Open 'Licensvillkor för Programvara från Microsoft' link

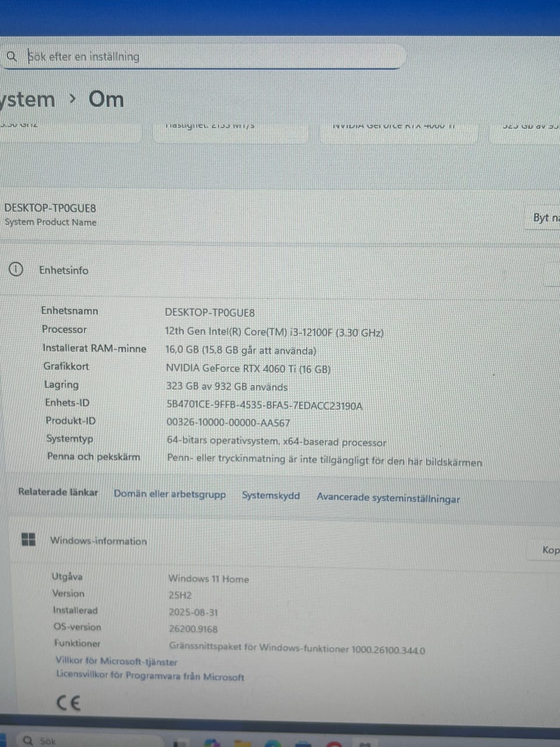pos(150,675)
